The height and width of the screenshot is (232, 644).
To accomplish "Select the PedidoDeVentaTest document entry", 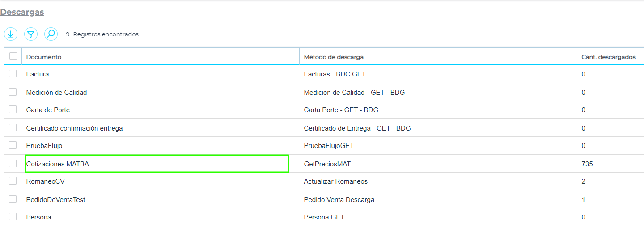I will tap(55, 200).
